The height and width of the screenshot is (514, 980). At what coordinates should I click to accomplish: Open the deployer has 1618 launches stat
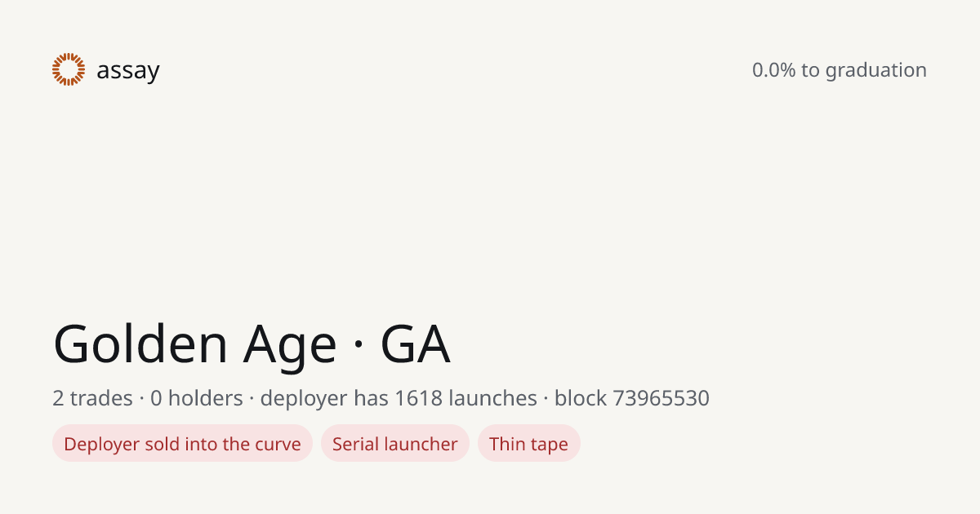[x=399, y=398]
